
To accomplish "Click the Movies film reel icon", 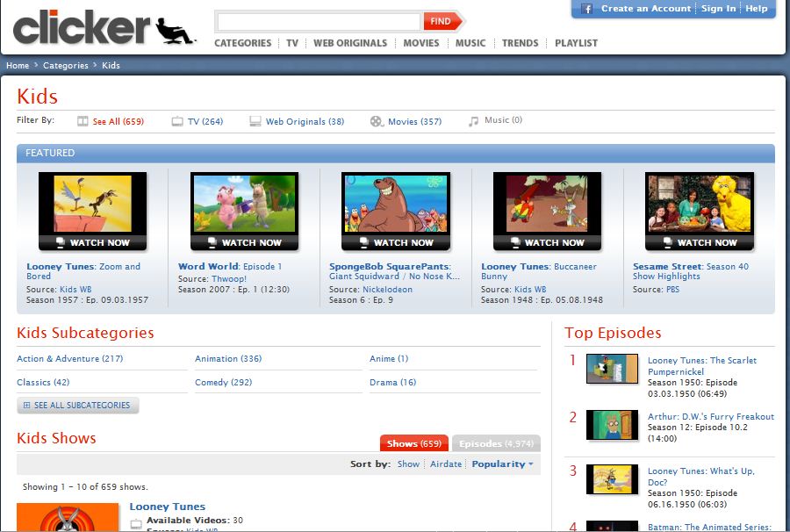I will pos(377,122).
